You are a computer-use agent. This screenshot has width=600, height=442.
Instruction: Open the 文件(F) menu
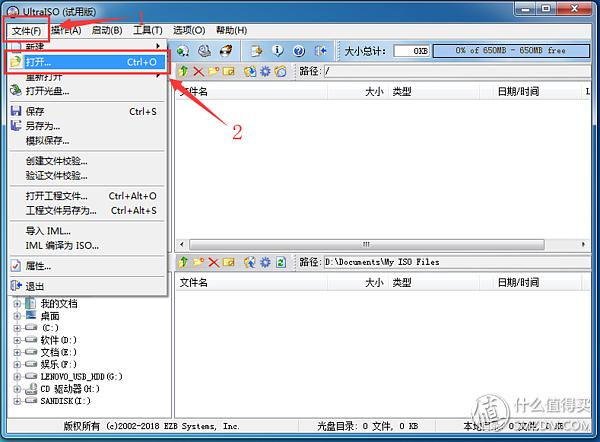[26, 30]
